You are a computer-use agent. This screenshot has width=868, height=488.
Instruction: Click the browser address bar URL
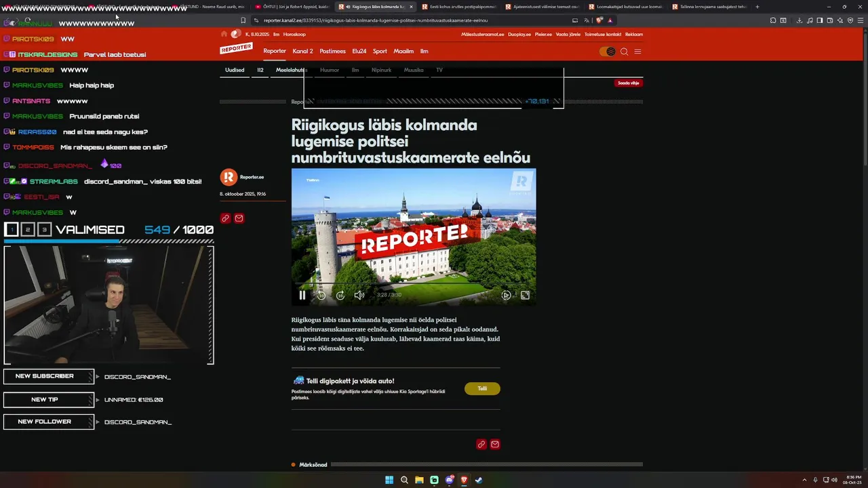pyautogui.click(x=375, y=20)
